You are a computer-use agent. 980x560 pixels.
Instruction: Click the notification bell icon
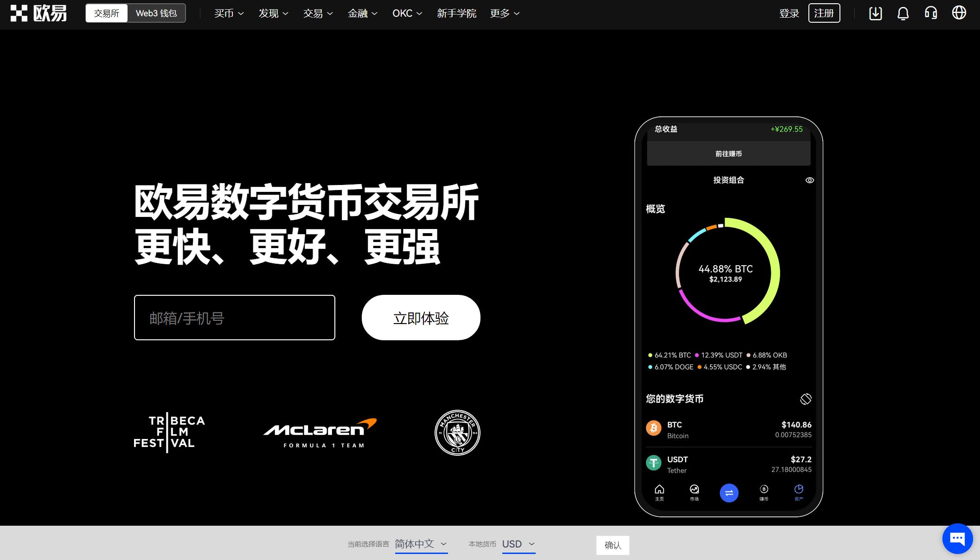point(903,13)
